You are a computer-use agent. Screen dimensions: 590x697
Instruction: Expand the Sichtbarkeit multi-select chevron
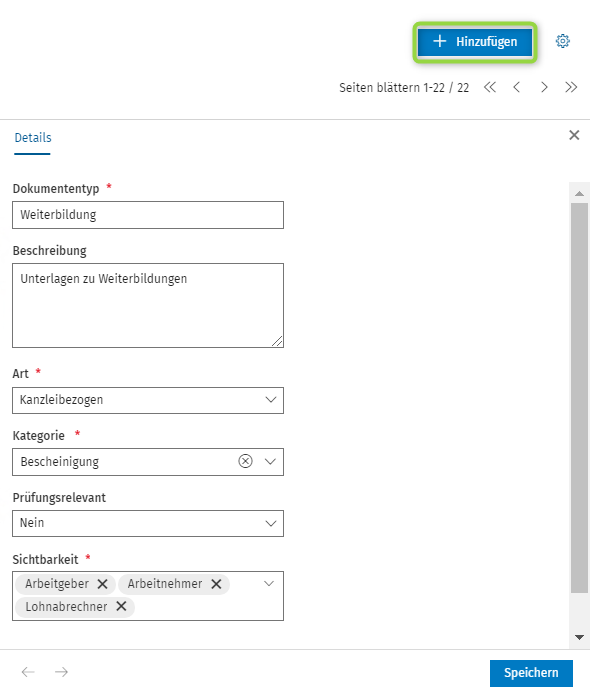click(269, 584)
